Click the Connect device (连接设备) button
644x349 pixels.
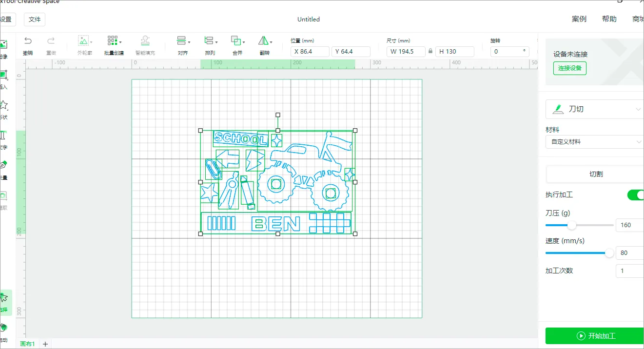[x=570, y=68]
